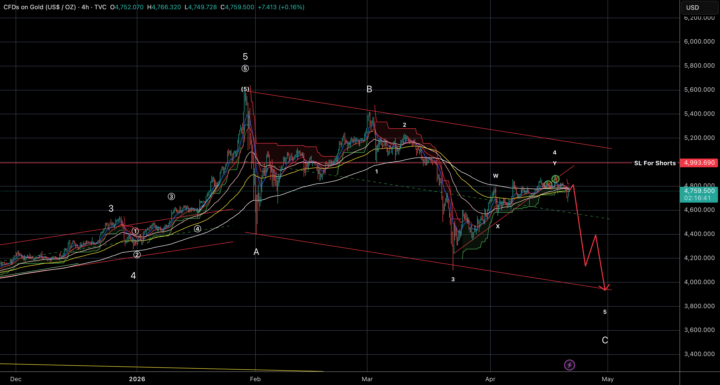Click the close value C4,759.500
This screenshot has width=720, height=385.
coord(237,7)
